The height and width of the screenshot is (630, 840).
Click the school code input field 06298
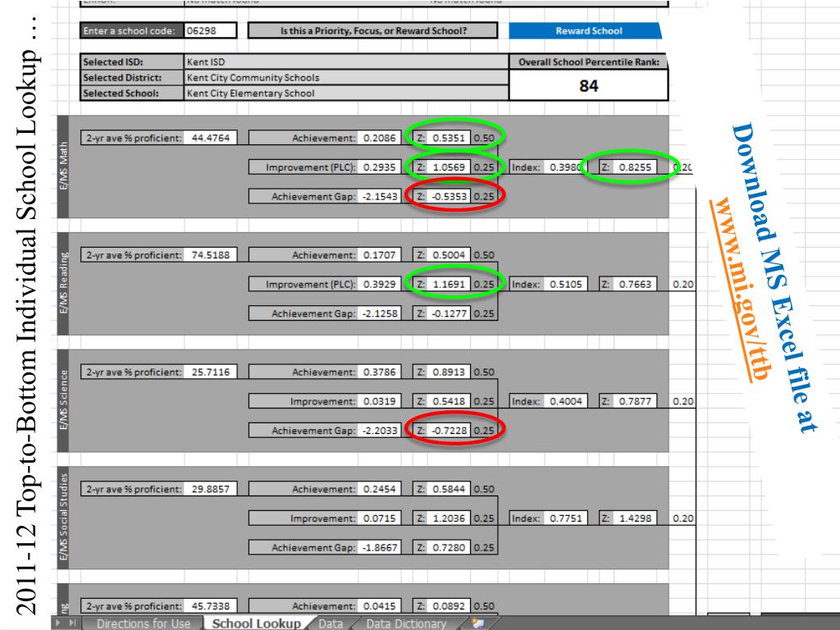point(210,30)
